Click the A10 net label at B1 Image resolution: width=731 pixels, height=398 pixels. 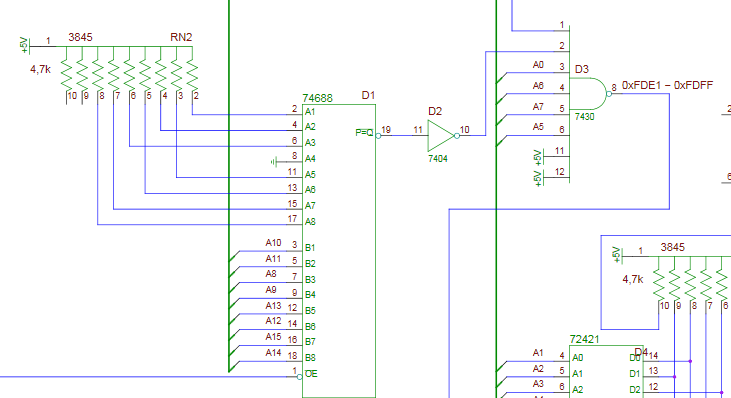274,243
